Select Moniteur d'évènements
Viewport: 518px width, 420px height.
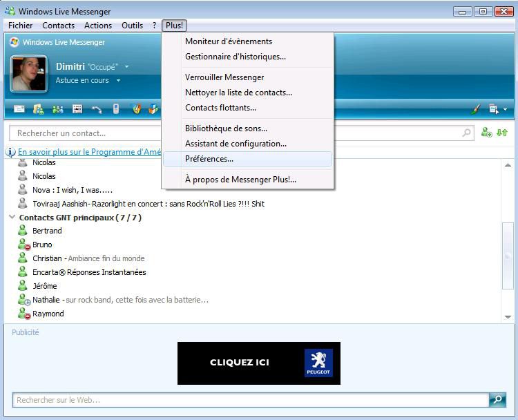(x=248, y=41)
